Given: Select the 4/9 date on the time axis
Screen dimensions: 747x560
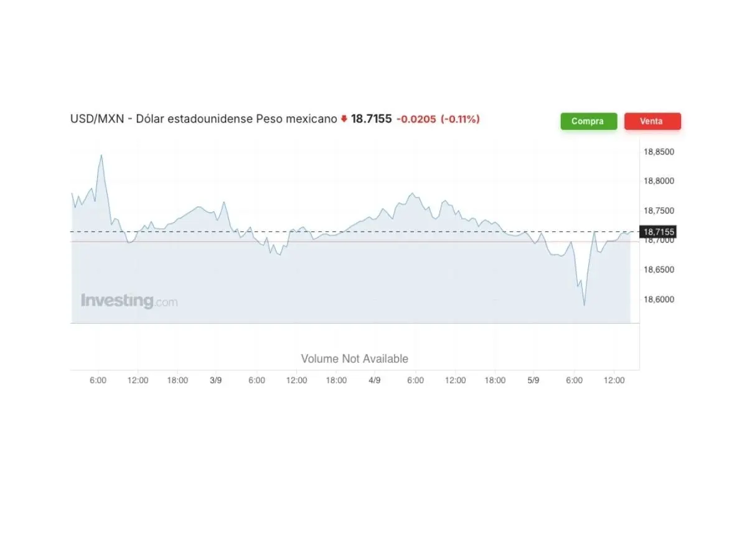Looking at the screenshot, I should coord(375,380).
